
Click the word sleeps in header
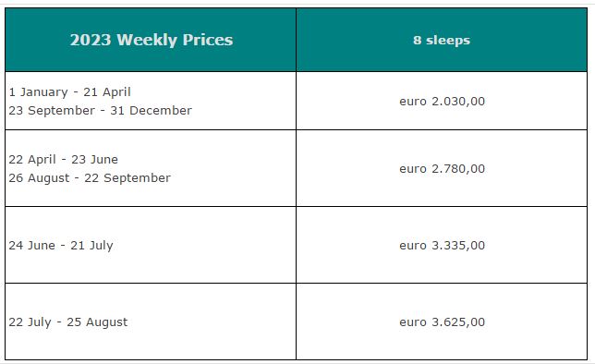pos(448,41)
